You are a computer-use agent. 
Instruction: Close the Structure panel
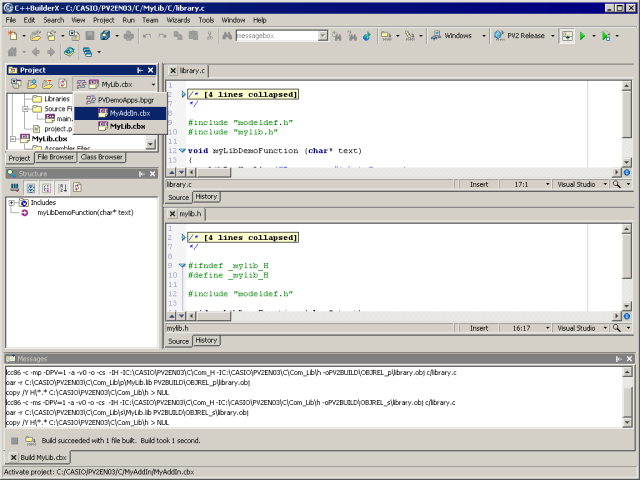point(152,174)
